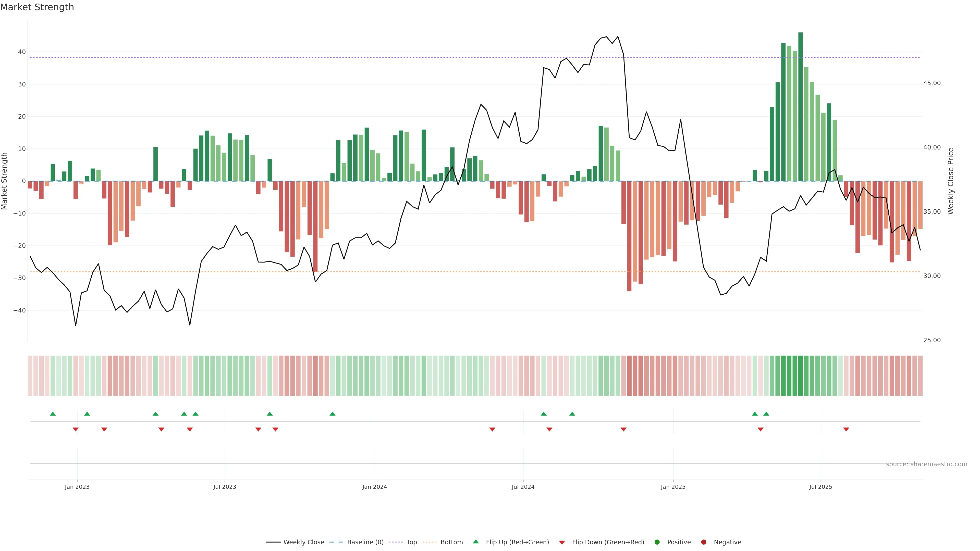This screenshot has width=980, height=551.
Task: Click the red Negative circle in legend
Action: pyautogui.click(x=703, y=542)
